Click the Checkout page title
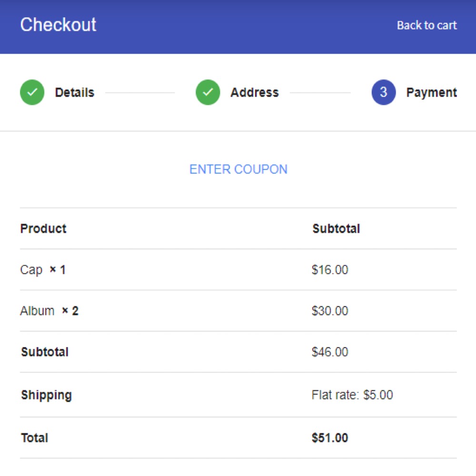This screenshot has width=476, height=476. point(58,25)
